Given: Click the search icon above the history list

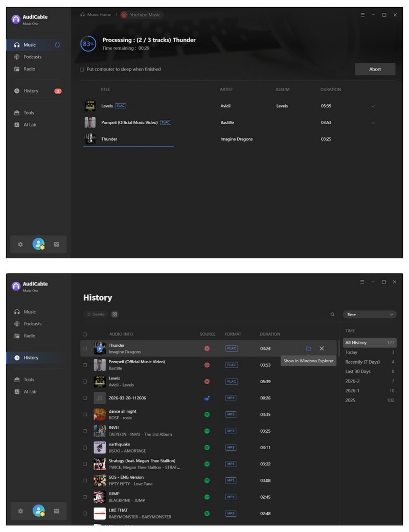Looking at the screenshot, I should click(x=332, y=314).
